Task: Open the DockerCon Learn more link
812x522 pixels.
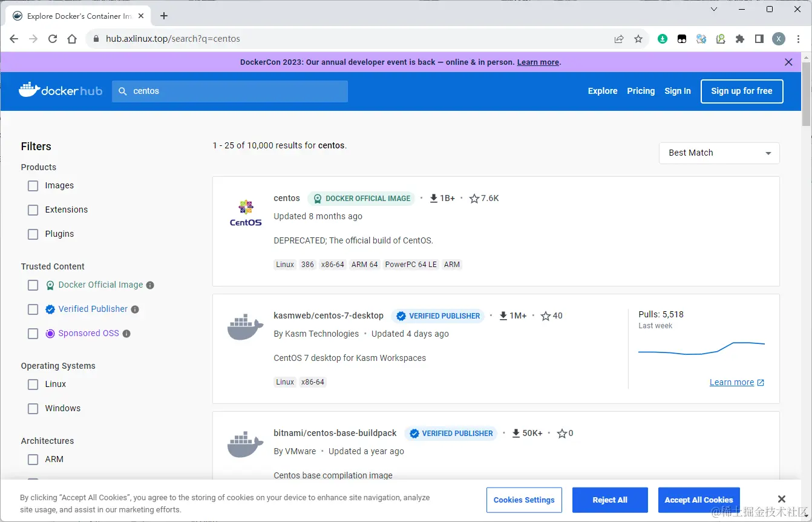Action: tap(538, 62)
